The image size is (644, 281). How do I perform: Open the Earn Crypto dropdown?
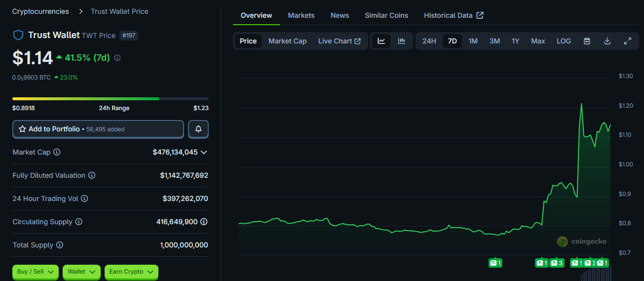[131, 272]
